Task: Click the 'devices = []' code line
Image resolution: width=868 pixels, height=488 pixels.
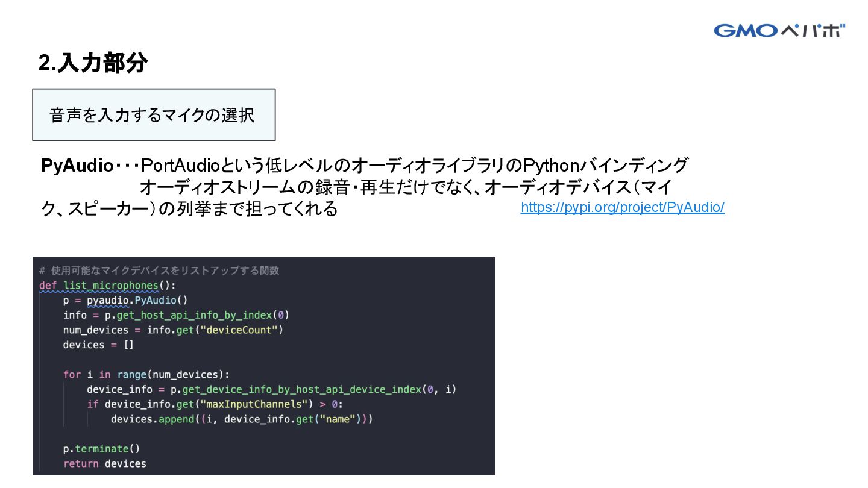Action: (98, 345)
